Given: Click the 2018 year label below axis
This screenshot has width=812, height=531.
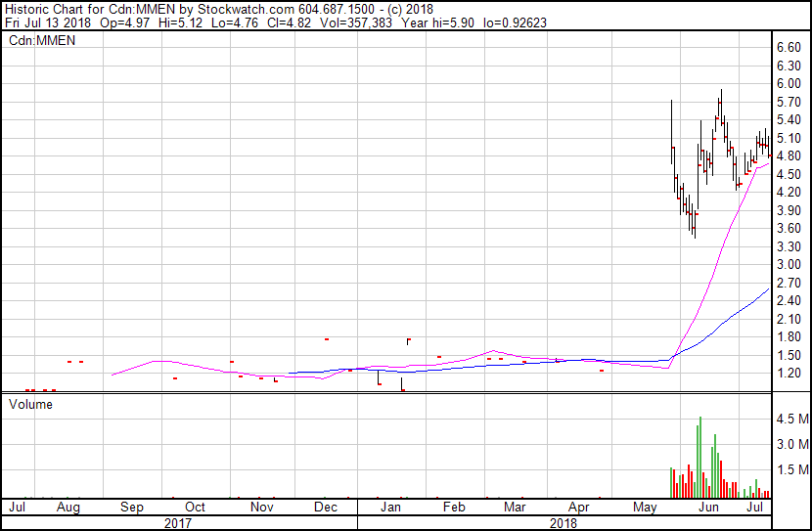Looking at the screenshot, I should pos(564,523).
